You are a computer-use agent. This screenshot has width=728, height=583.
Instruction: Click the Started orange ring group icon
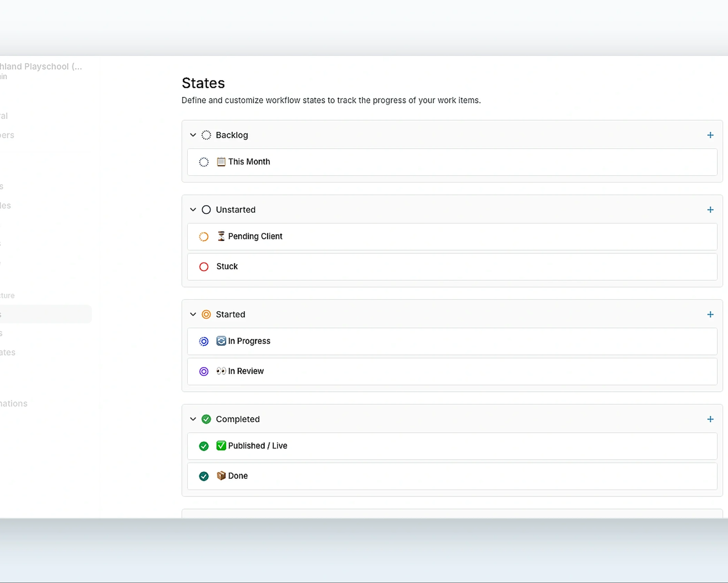click(x=206, y=315)
